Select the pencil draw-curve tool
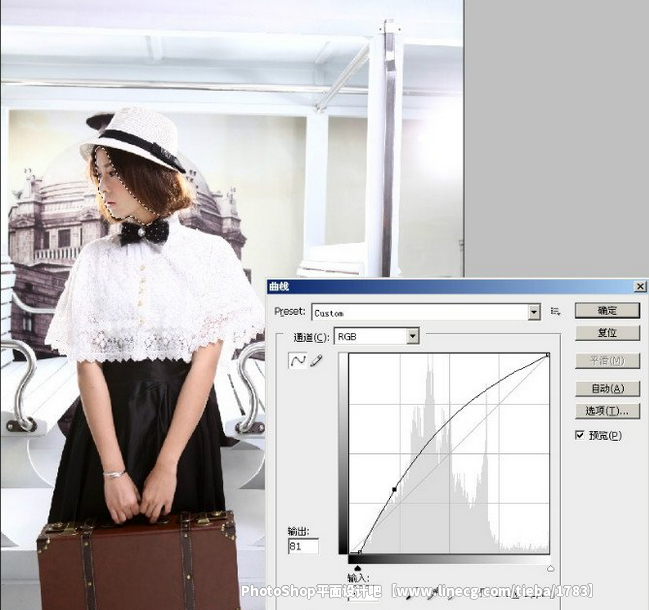 point(316,360)
